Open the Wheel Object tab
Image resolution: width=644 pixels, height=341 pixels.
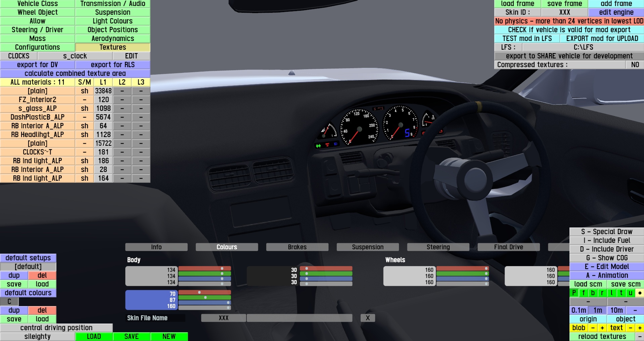tap(37, 12)
